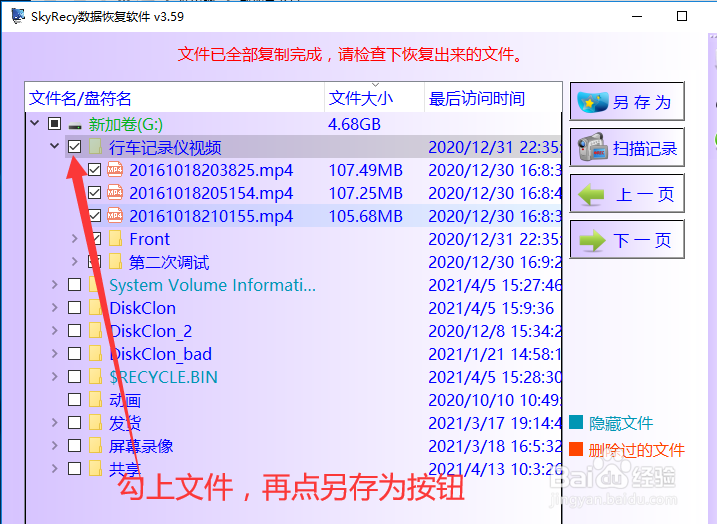The height and width of the screenshot is (524, 717).
Task: Expand the DiskClon_2 folder
Action: point(54,330)
